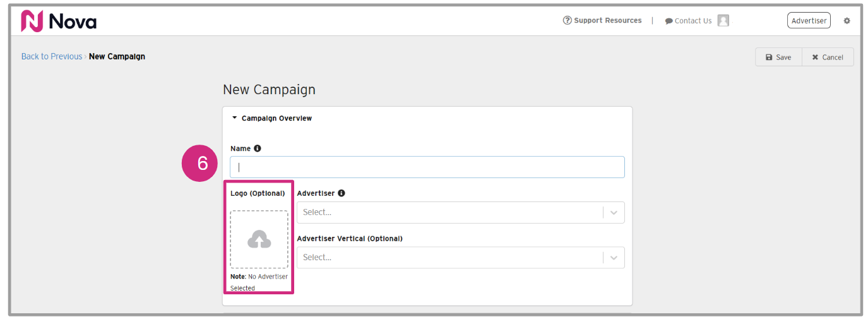Click the chevron arrow on Advertiser dropdown

tap(614, 213)
